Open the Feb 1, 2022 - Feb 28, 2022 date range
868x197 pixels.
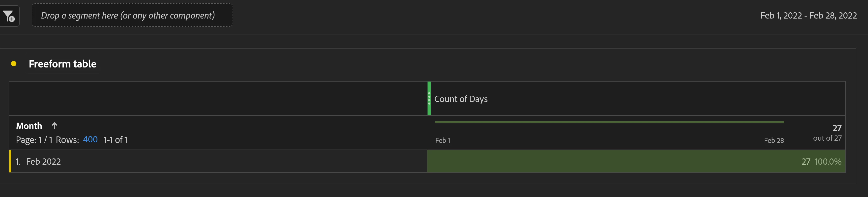tap(808, 16)
